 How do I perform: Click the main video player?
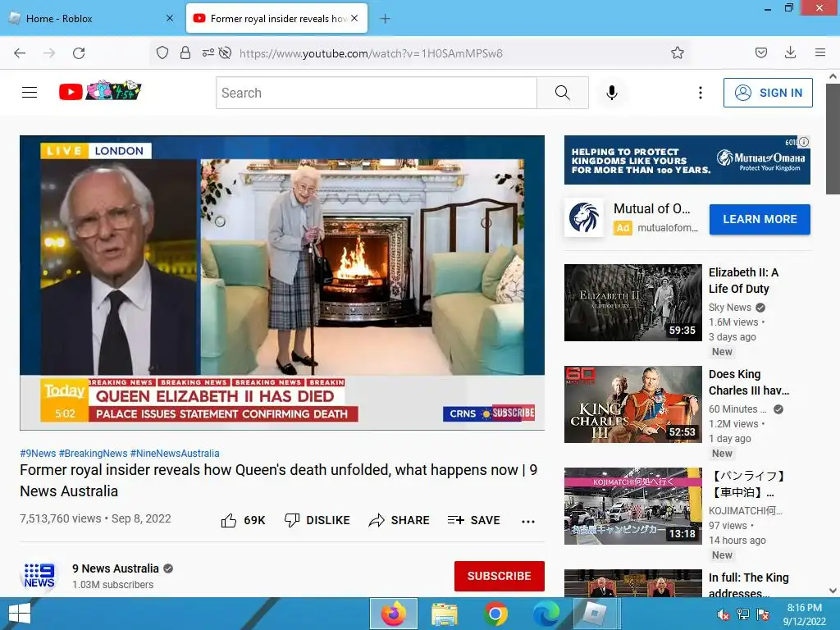(282, 283)
